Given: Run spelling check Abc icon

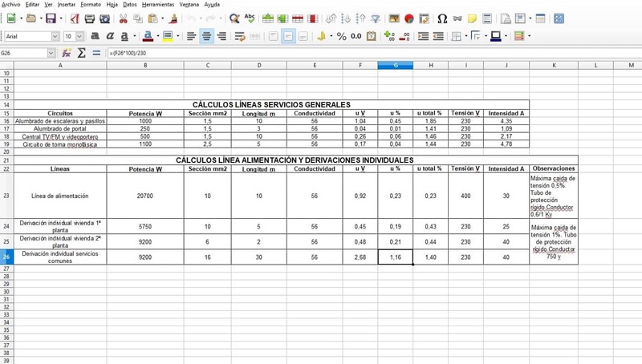Looking at the screenshot, I should click(x=250, y=18).
